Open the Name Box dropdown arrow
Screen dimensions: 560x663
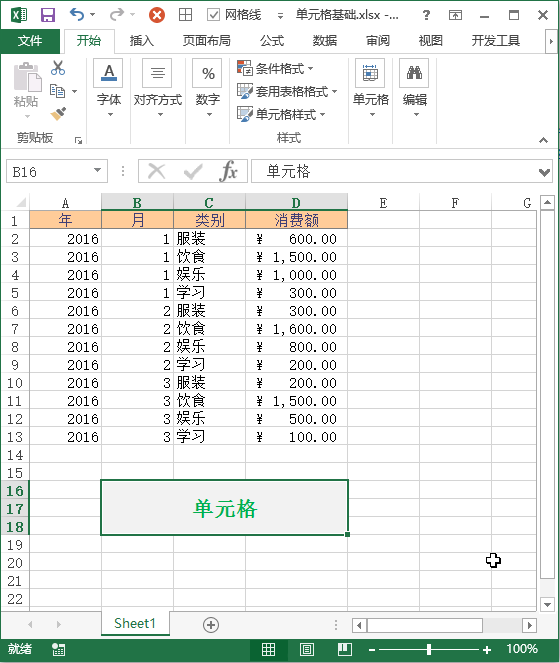click(97, 171)
